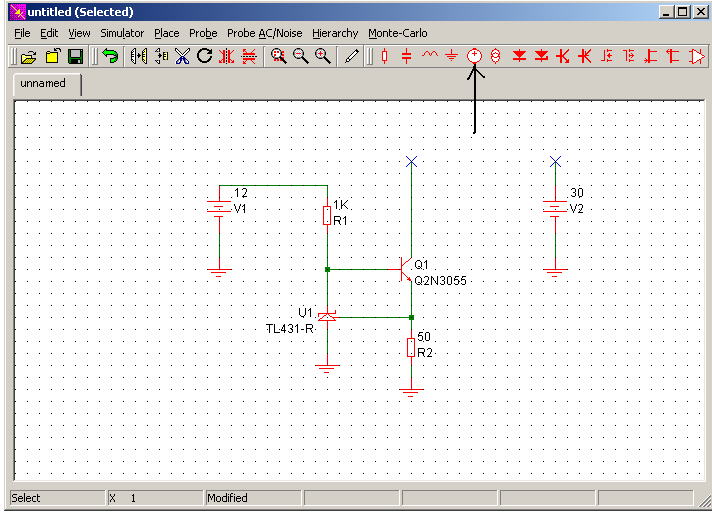Click the 30 value of V2
The image size is (712, 514).
pos(577,193)
